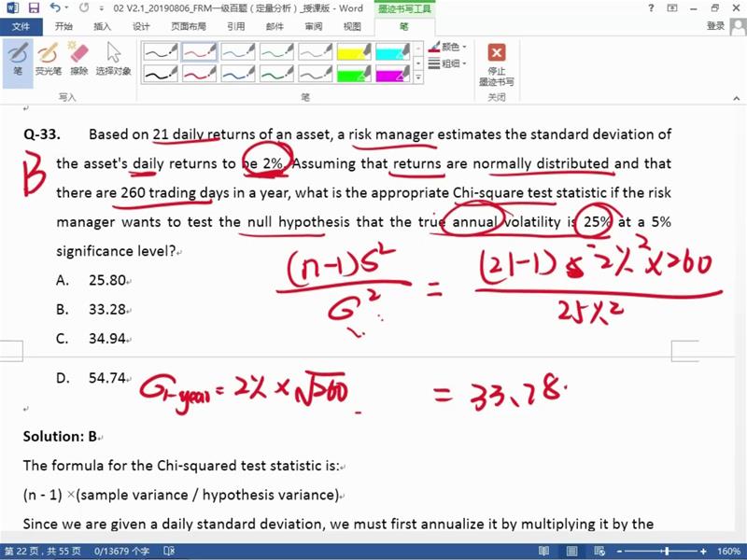Viewport: 747px width, 560px height.
Task: Switch to the 设计 design tab
Action: coord(141,27)
